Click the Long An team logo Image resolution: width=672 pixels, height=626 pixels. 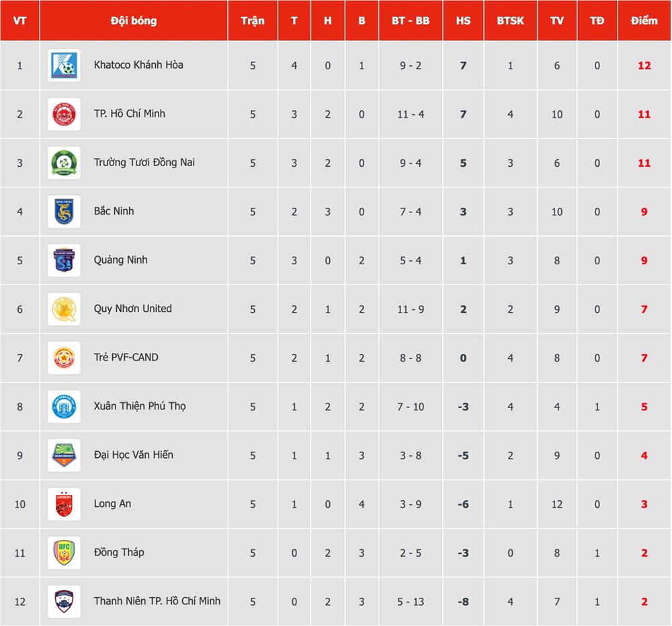65,504
